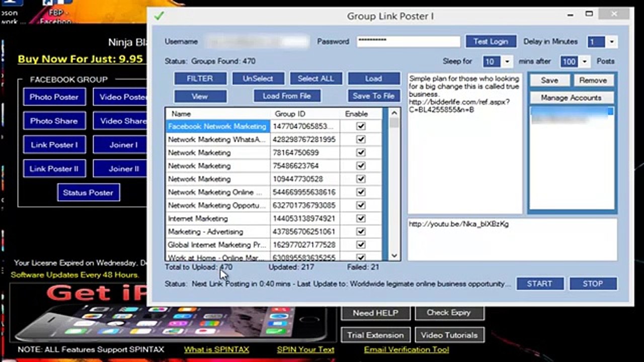This screenshot has width=644, height=362.
Task: Toggle Enable checkbox for Facebook Network Marketing
Action: [361, 126]
